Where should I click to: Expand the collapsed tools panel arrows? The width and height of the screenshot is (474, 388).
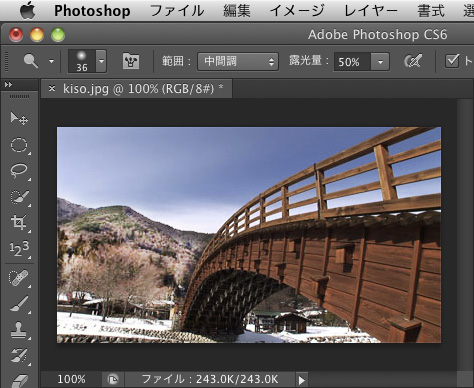coord(8,85)
